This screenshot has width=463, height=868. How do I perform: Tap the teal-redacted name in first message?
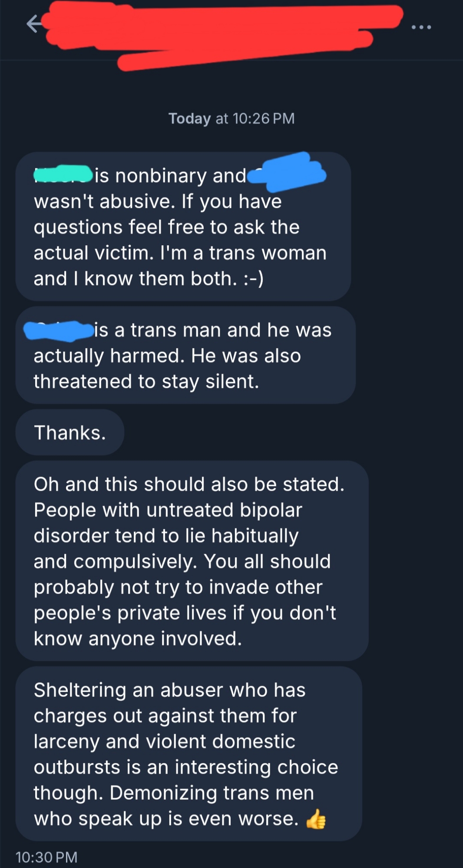pos(63,174)
